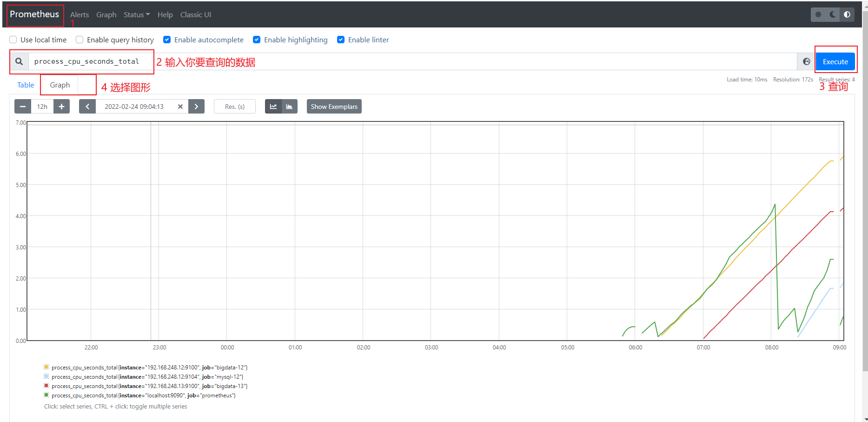Select bigdata-13 series legend label
This screenshot has width=868, height=422.
coord(150,386)
